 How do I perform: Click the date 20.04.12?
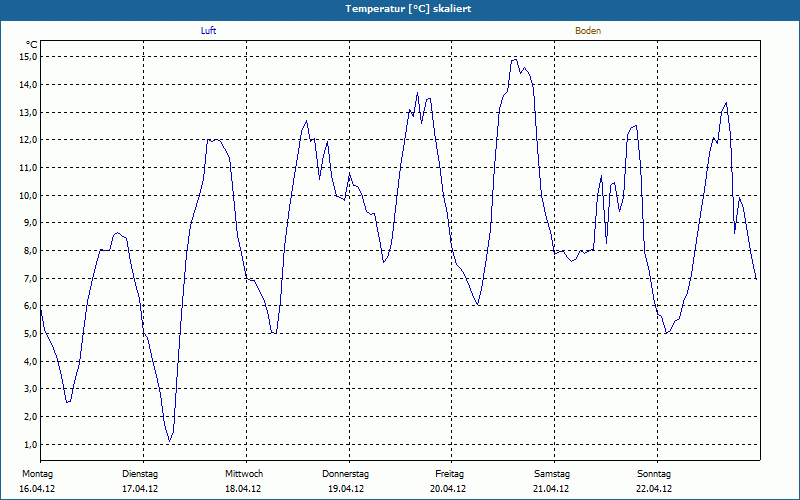pos(448,489)
